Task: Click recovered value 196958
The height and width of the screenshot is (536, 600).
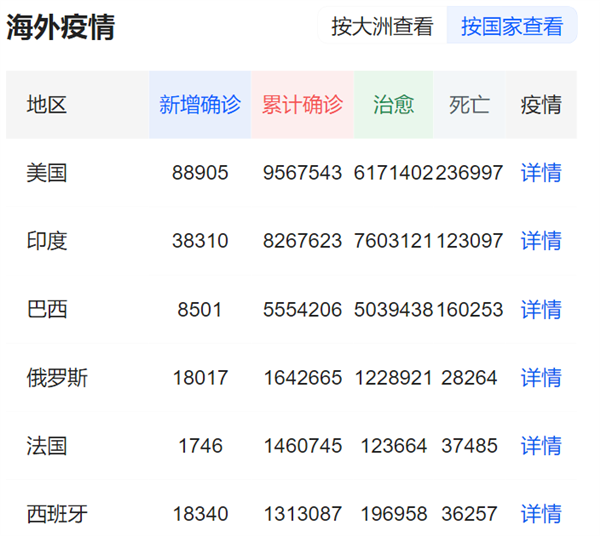Action: coord(394,514)
